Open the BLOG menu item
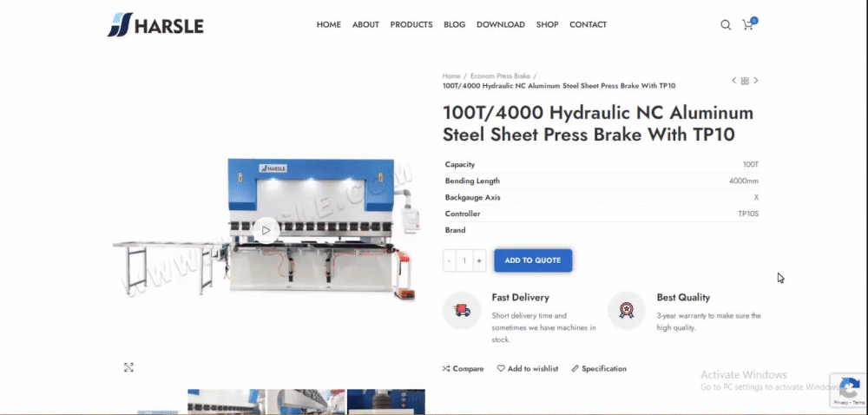Screen dimensions: 868x415 455,25
